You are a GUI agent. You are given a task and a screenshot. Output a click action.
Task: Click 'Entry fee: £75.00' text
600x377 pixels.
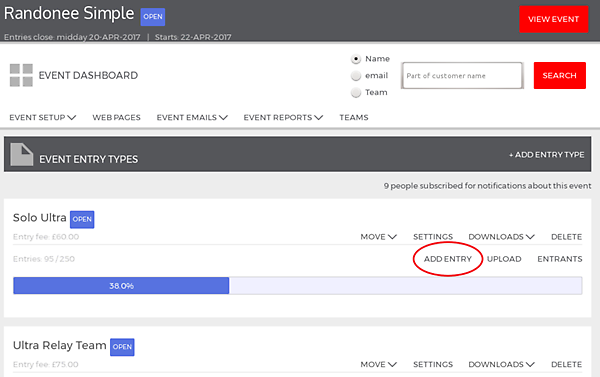[46, 364]
